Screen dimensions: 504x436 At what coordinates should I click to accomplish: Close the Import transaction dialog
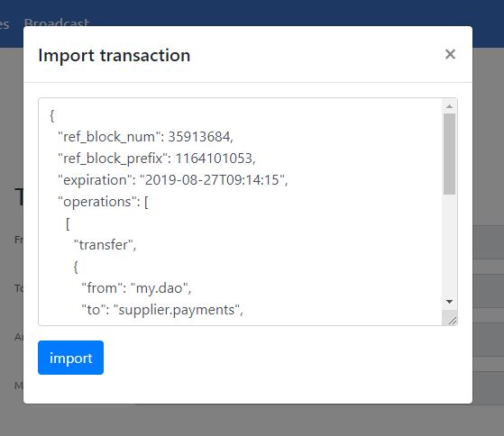tap(450, 54)
